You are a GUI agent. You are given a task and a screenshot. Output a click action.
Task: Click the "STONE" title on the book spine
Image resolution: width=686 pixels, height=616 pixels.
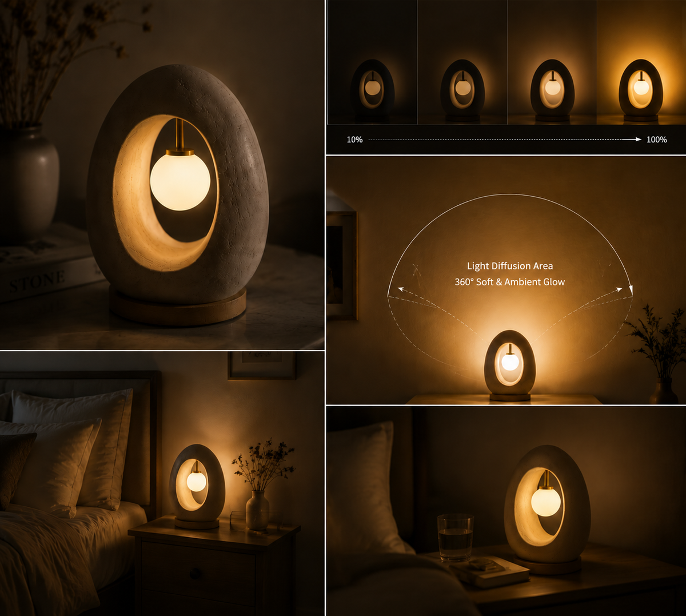click(x=37, y=281)
